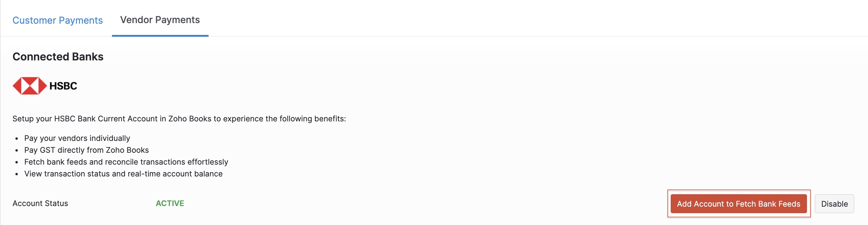The image size is (868, 225).
Task: Disable the HSBC bank connection
Action: tap(834, 204)
